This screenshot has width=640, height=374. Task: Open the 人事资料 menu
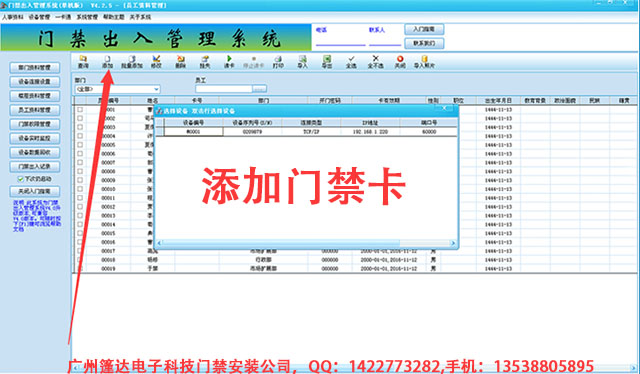click(x=12, y=17)
